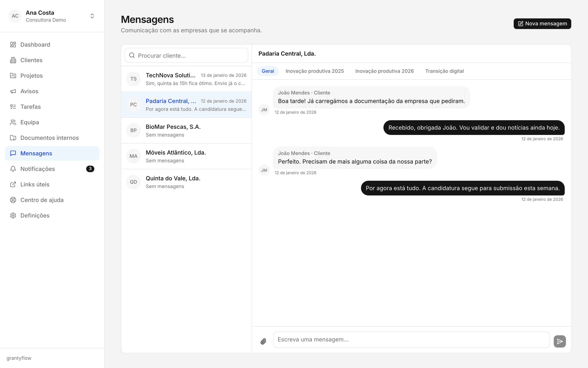Open Notificações in the sidebar
This screenshot has width=588, height=368.
52,169
